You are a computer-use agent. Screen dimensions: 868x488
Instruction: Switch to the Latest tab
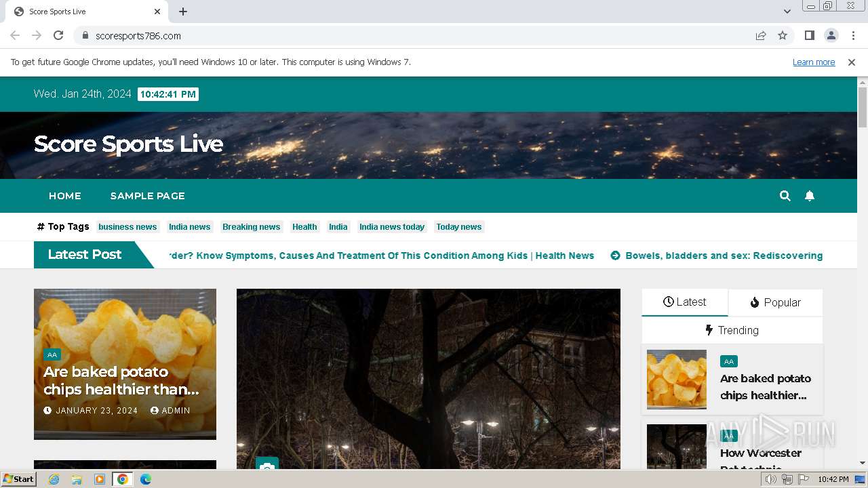[x=685, y=302]
